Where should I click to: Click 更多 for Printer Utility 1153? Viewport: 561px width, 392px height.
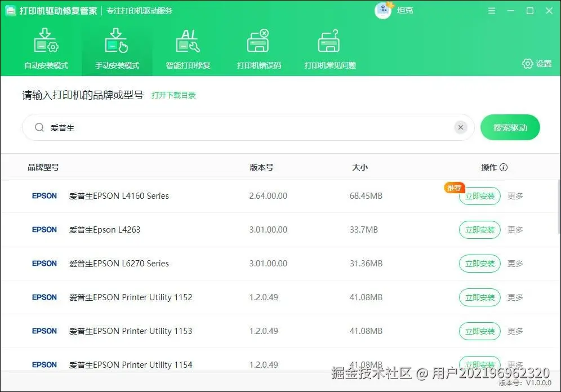click(515, 331)
